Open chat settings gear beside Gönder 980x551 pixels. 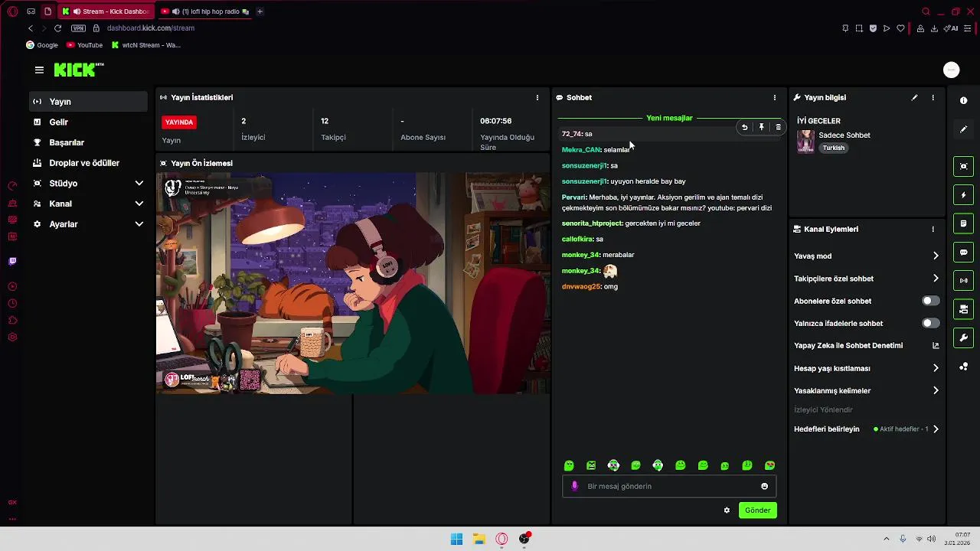(x=727, y=510)
